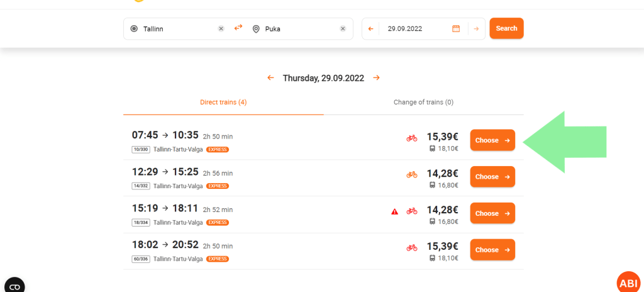
Task: Open the ABI help chat button
Action: coord(628,283)
